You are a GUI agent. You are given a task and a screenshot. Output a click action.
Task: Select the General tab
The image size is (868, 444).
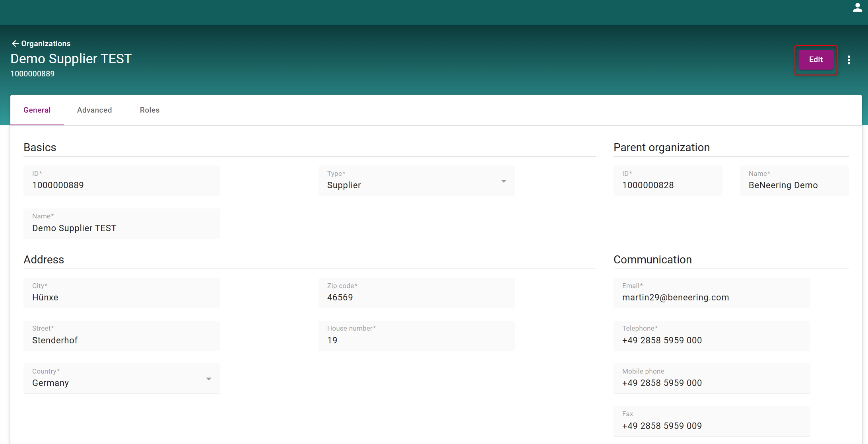pyautogui.click(x=37, y=110)
